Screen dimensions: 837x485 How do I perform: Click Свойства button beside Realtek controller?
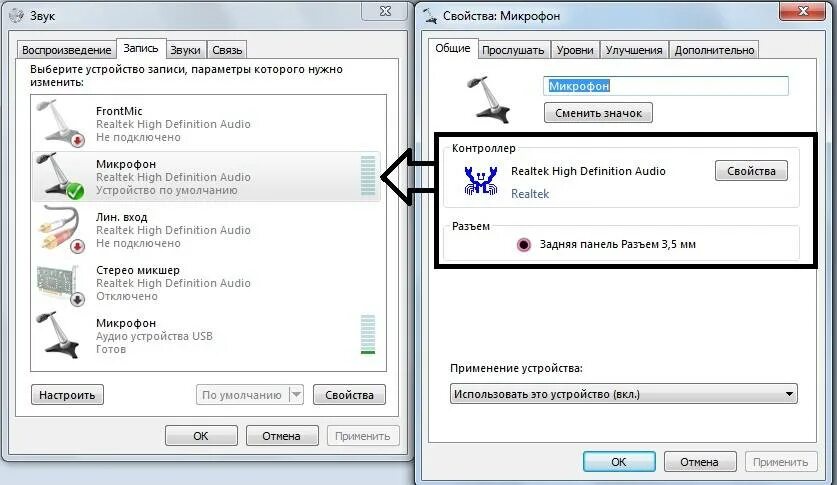coord(751,171)
